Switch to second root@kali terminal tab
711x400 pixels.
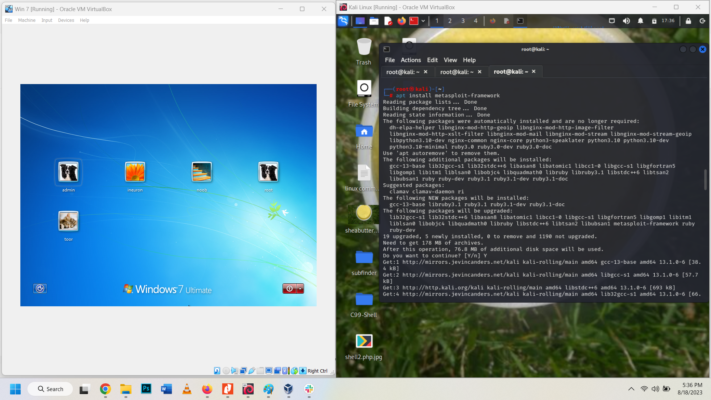(x=456, y=72)
